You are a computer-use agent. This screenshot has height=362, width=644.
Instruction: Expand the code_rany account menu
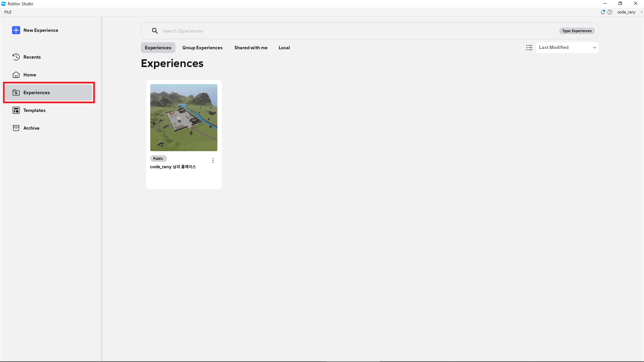[x=630, y=12]
